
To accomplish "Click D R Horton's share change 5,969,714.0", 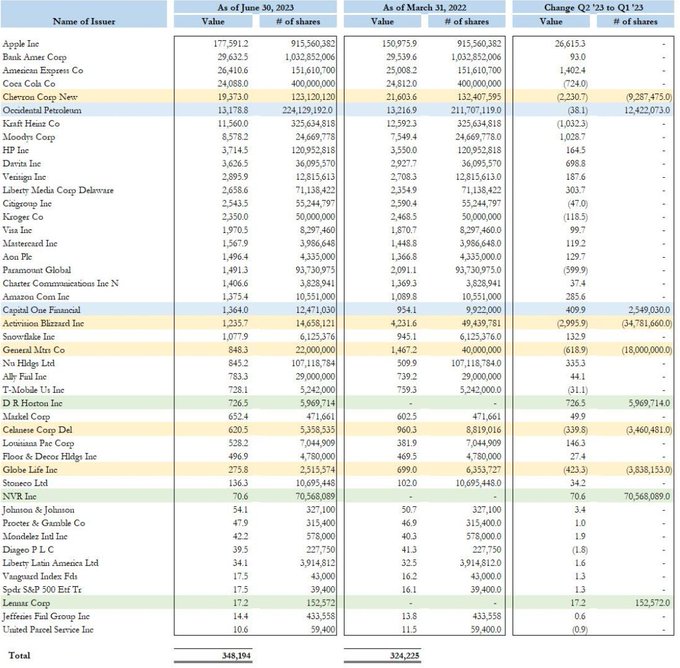I will [649, 403].
